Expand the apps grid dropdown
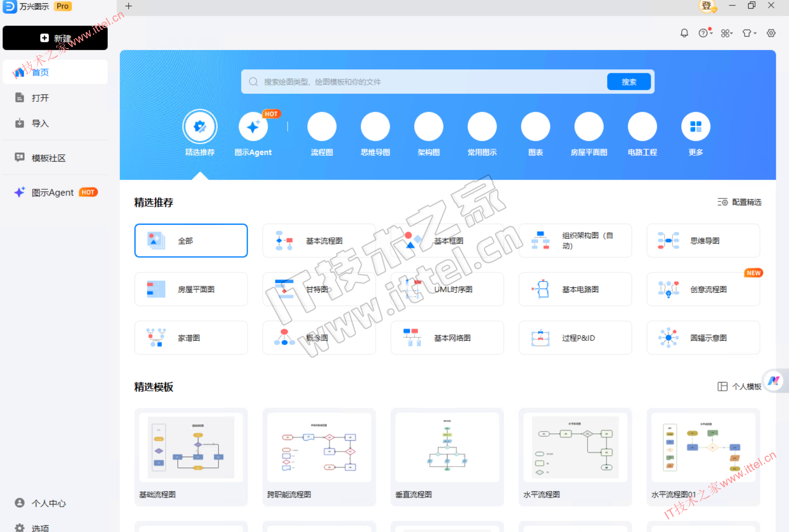The height and width of the screenshot is (532, 789). coord(726,33)
